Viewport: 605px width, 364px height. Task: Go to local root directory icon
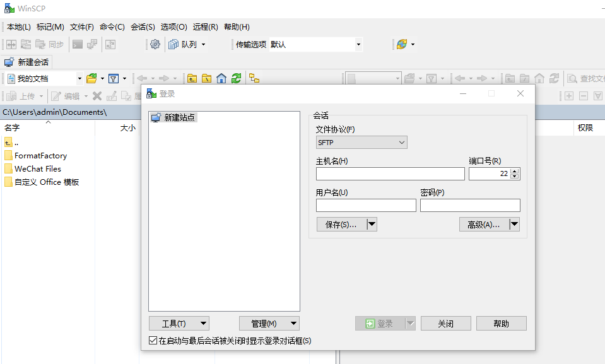pos(207,78)
